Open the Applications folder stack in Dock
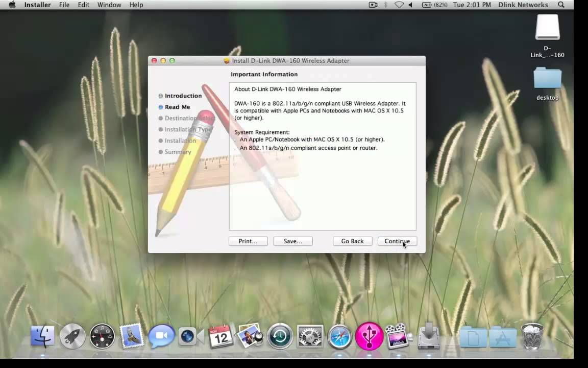Viewport: 588px width, 368px height. click(x=503, y=337)
